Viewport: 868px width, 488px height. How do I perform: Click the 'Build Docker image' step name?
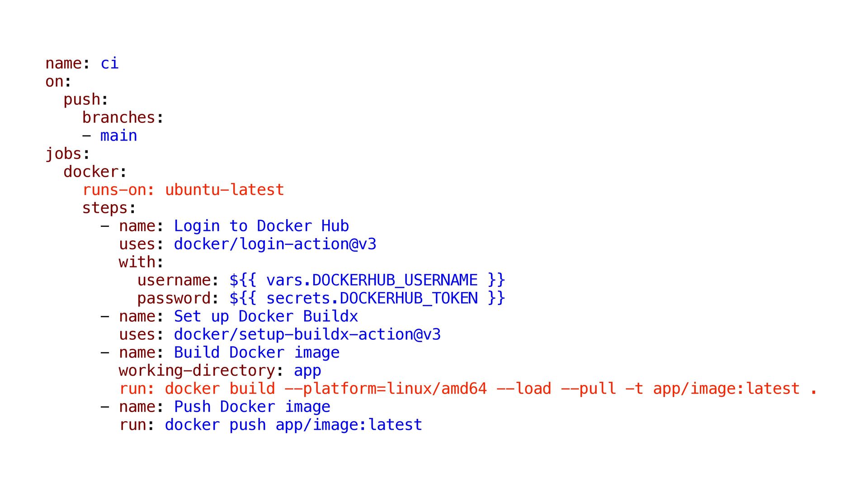pos(257,352)
